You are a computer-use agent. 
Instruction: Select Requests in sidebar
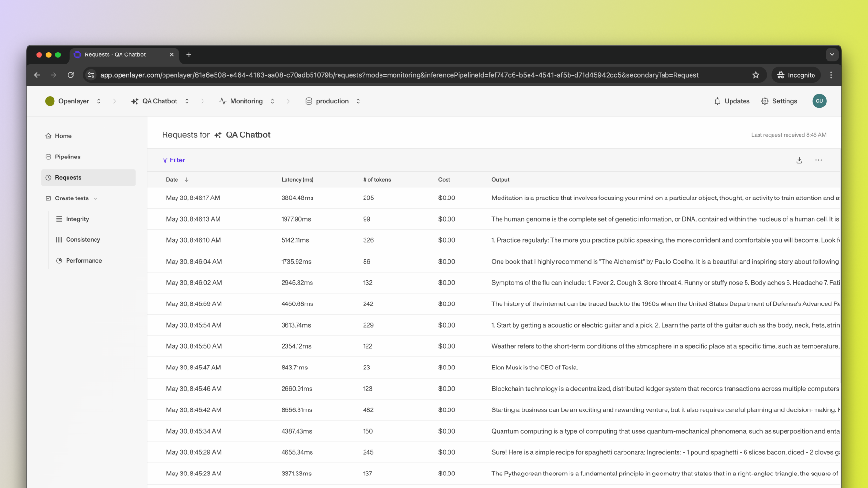pyautogui.click(x=88, y=177)
